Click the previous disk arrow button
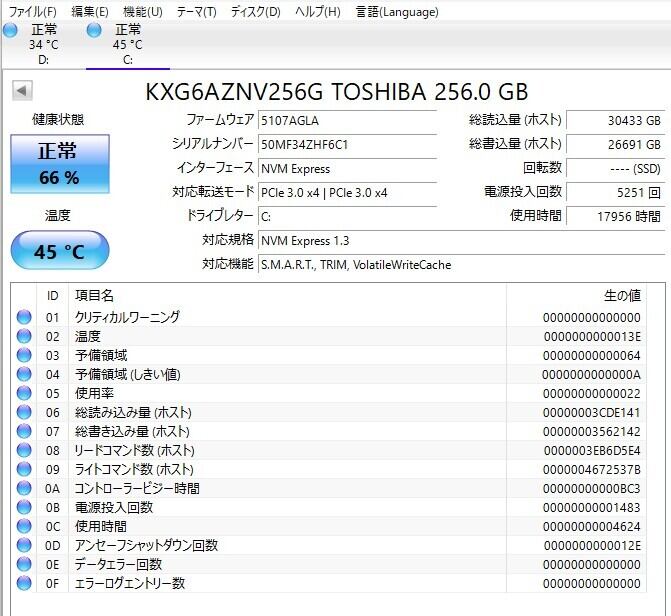 coord(21,91)
